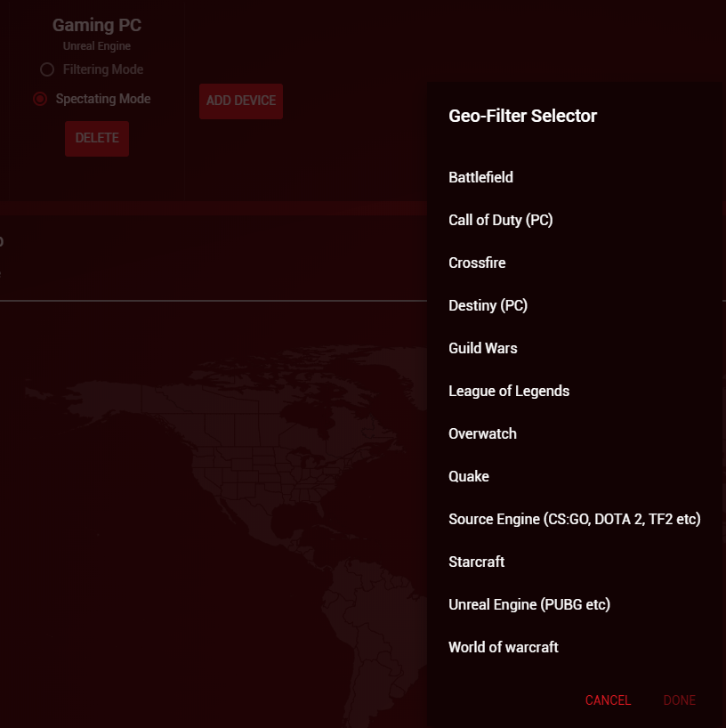
Task: Select Starcraft from the selector
Action: point(476,562)
